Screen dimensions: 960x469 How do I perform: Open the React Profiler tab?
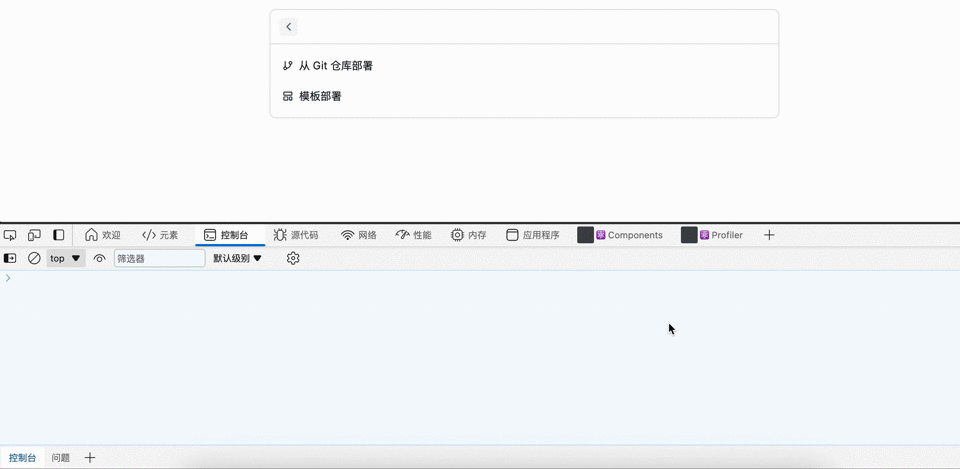coord(712,235)
